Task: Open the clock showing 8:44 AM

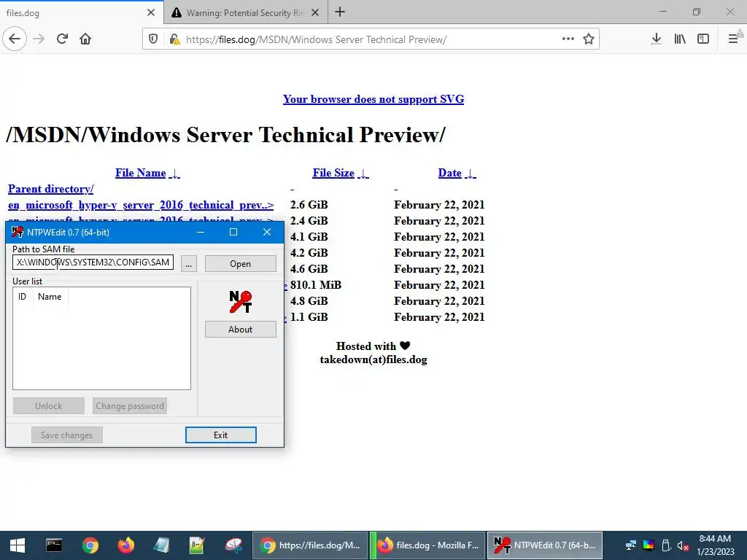Action: tap(715, 545)
